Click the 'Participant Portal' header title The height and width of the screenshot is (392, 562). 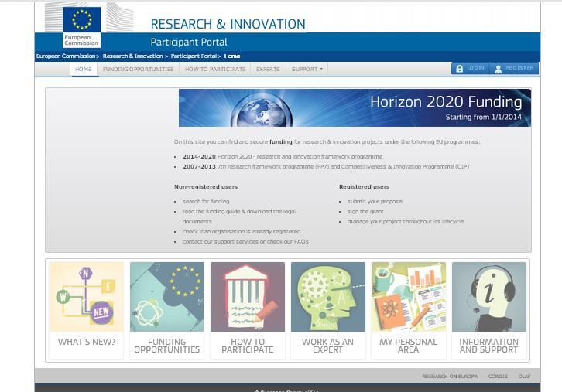click(189, 43)
